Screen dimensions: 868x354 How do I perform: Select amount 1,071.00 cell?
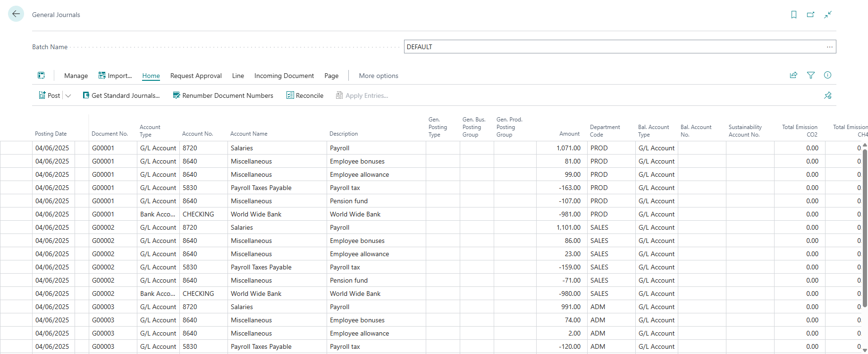[562, 148]
